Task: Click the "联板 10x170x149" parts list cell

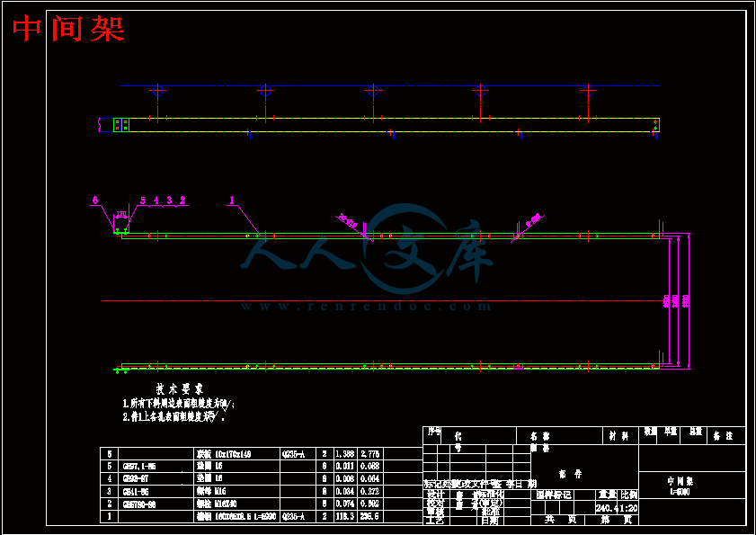Action: click(236, 454)
